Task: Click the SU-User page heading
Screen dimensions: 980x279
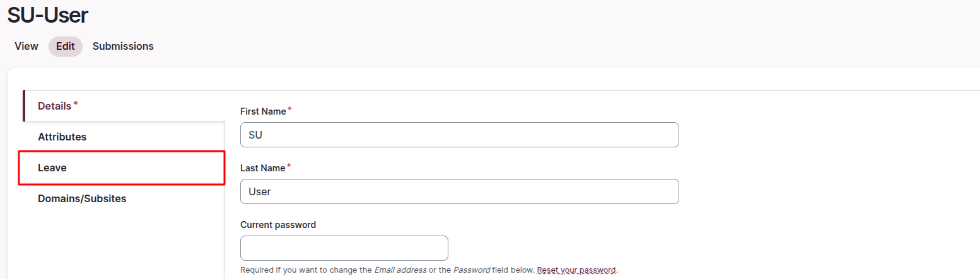Action: point(48,14)
